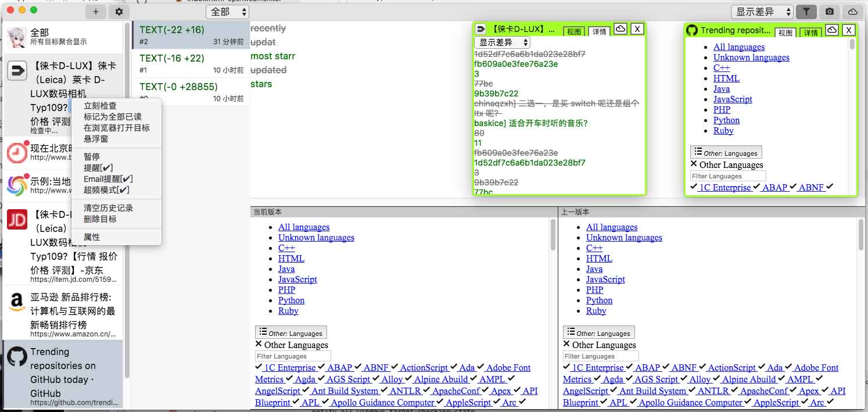
Task: Open the 全部 dropdown above the history list
Action: pyautogui.click(x=227, y=12)
